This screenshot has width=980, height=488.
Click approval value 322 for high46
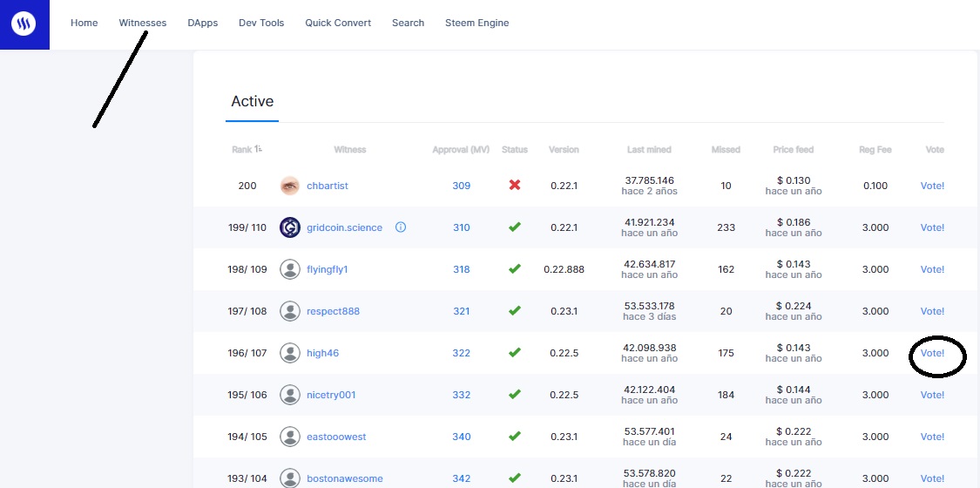(x=461, y=353)
